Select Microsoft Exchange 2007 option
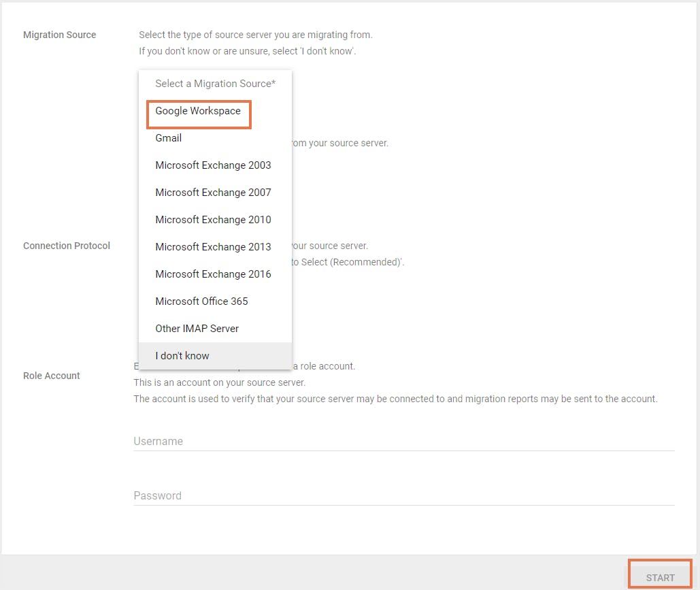Viewport: 700px width, 590px height. [x=213, y=193]
